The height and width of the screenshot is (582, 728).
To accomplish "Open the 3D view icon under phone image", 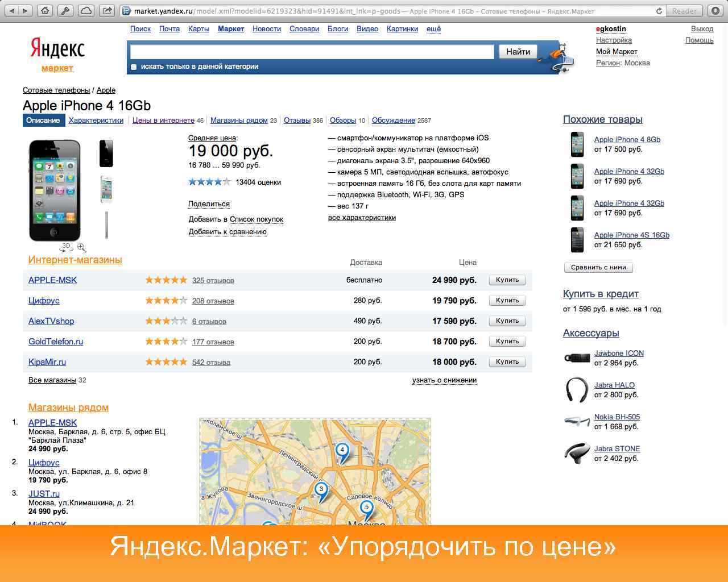I will (x=66, y=247).
